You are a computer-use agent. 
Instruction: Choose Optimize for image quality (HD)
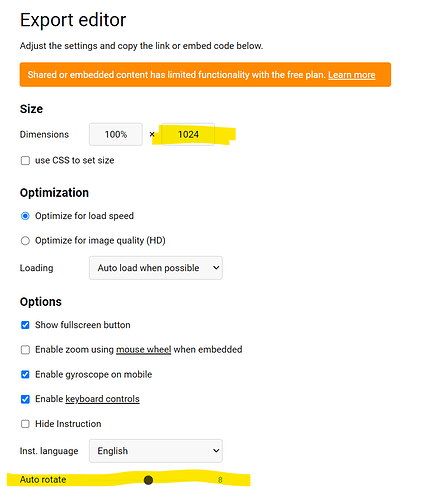(x=25, y=241)
